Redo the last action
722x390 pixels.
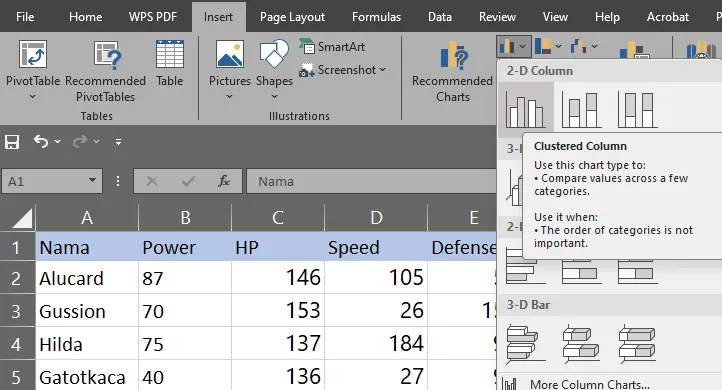pyautogui.click(x=80, y=142)
